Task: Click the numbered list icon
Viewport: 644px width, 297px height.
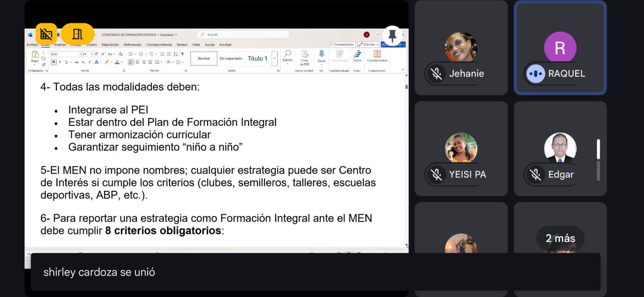Action: pos(141,54)
